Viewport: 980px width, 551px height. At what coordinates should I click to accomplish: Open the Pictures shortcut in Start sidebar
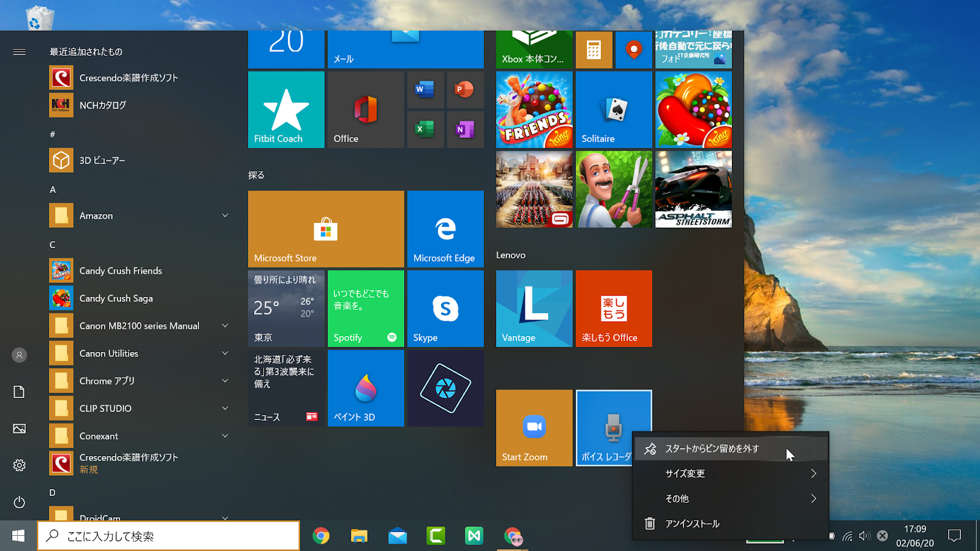pyautogui.click(x=19, y=429)
